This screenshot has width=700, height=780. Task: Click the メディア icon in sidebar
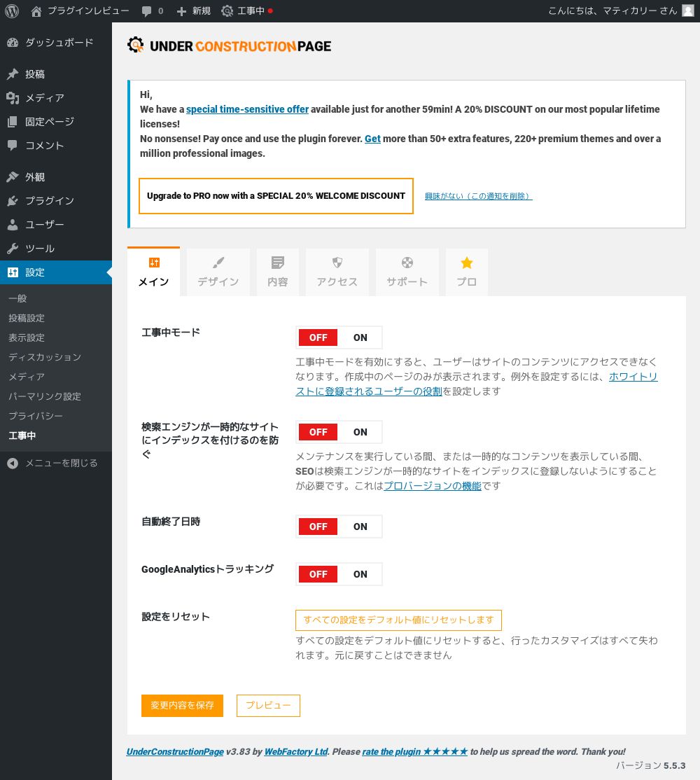coord(13,98)
